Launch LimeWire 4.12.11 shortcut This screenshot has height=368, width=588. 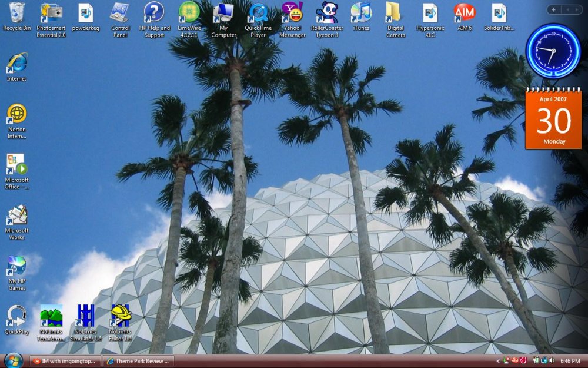(x=189, y=13)
